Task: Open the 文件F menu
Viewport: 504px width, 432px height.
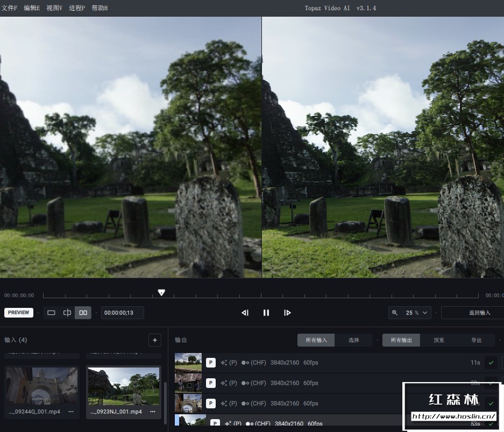Action: 9,8
